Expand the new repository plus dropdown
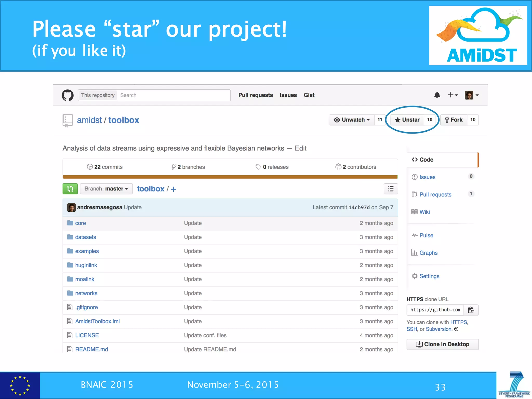Image resolution: width=532 pixels, height=399 pixels. click(x=453, y=95)
